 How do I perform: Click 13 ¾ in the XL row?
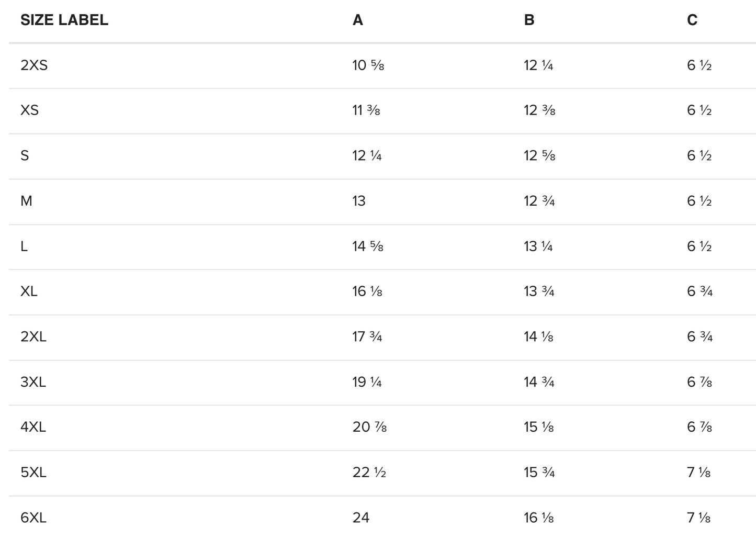tap(539, 291)
